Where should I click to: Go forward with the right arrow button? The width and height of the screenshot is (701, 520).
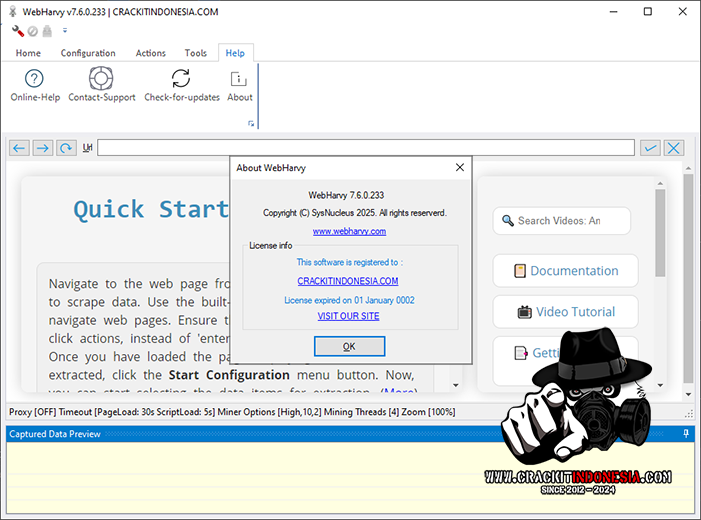point(42,148)
